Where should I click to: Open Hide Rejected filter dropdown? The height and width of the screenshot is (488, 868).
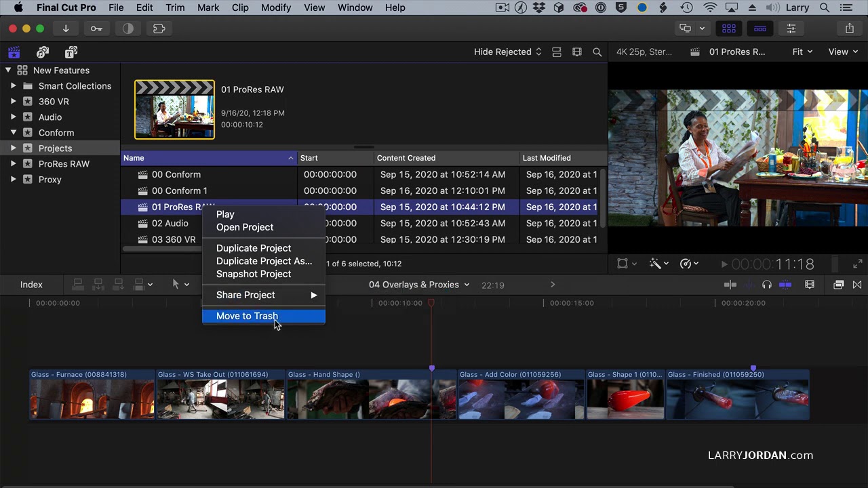pos(508,52)
